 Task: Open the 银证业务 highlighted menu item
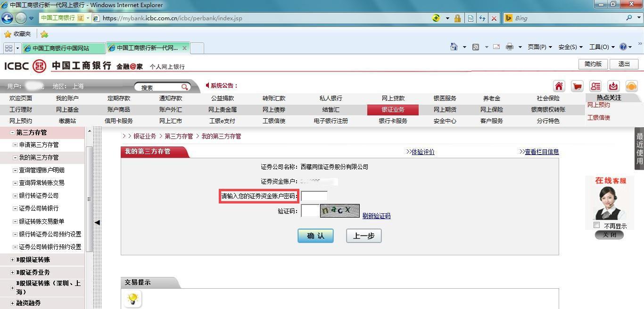pos(393,110)
